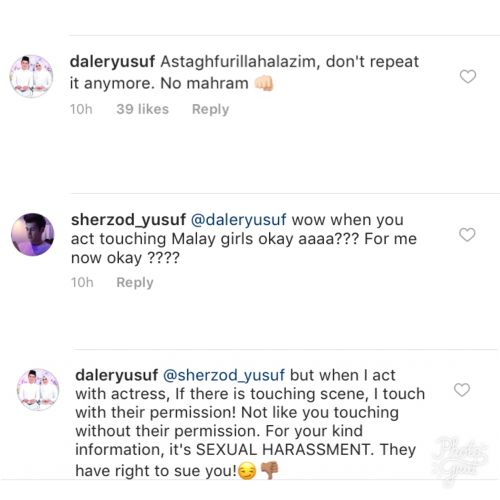
Task: Like daleryusuf's Astaghfurillahalazim comment
Action: 468,77
